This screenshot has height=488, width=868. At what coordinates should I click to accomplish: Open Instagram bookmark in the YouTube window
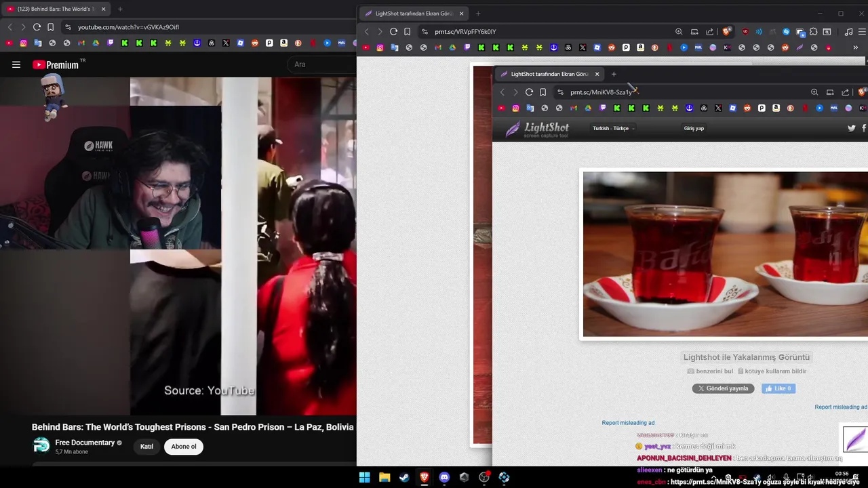23,43
